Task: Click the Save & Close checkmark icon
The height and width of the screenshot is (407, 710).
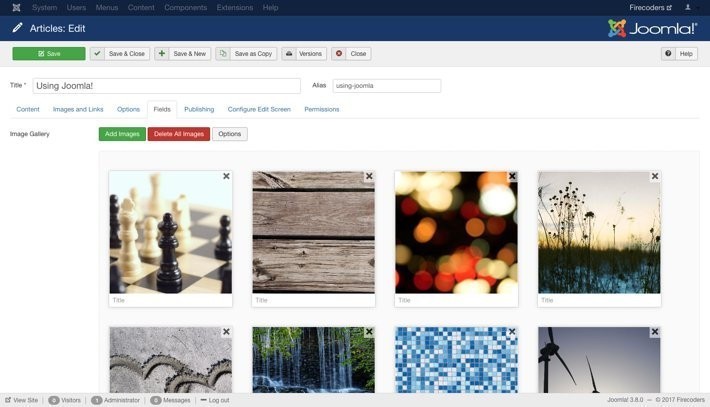Action: coord(97,53)
